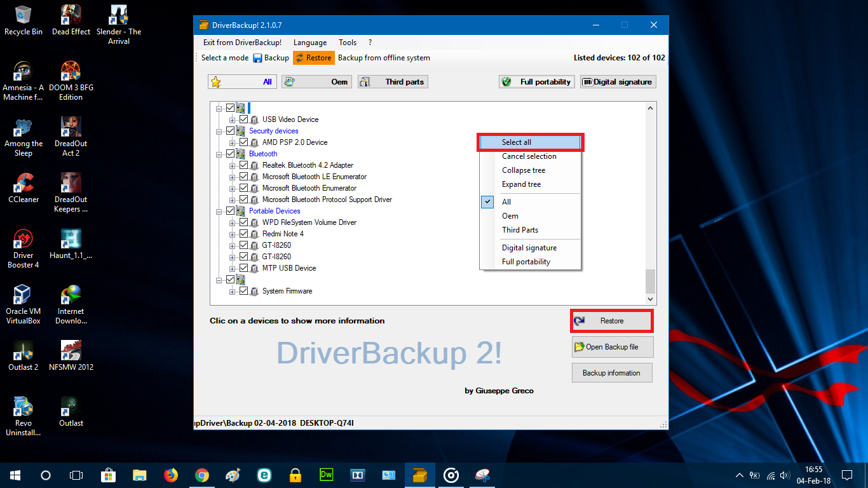The width and height of the screenshot is (868, 488).
Task: Select the Amnesia desktop shortcut
Action: click(x=24, y=81)
